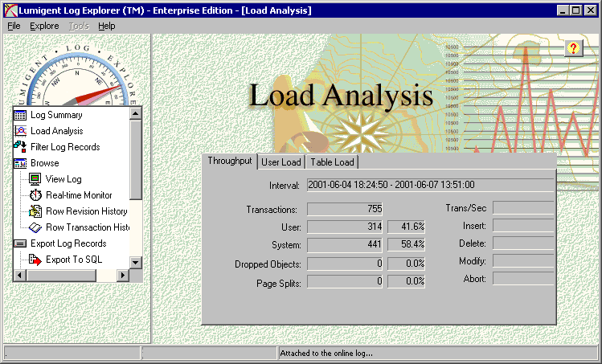Click the navigation list scroll up arrow
Image resolution: width=602 pixels, height=364 pixels.
[136, 113]
